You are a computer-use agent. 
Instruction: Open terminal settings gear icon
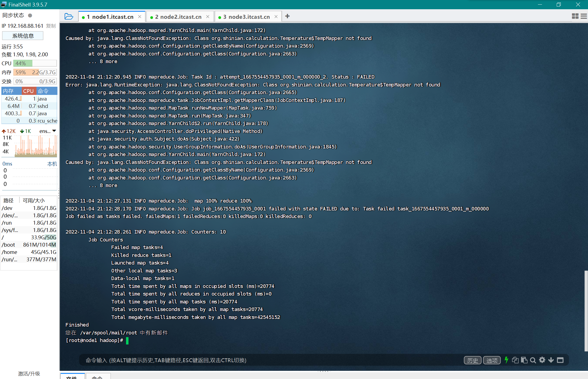[542, 360]
